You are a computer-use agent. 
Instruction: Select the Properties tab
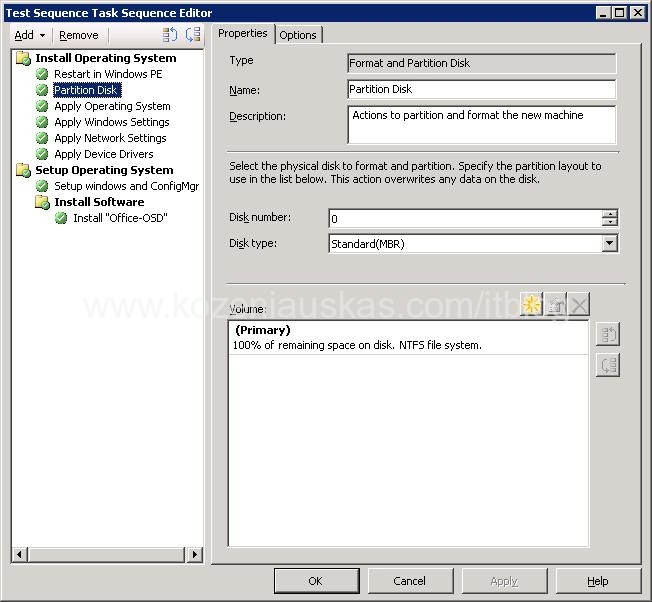243,34
